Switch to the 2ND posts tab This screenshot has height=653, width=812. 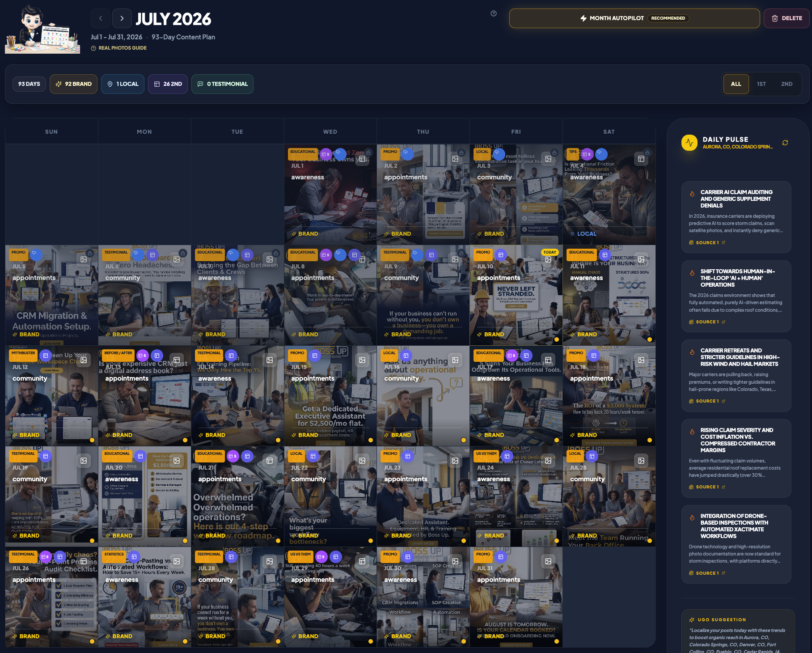tap(787, 84)
